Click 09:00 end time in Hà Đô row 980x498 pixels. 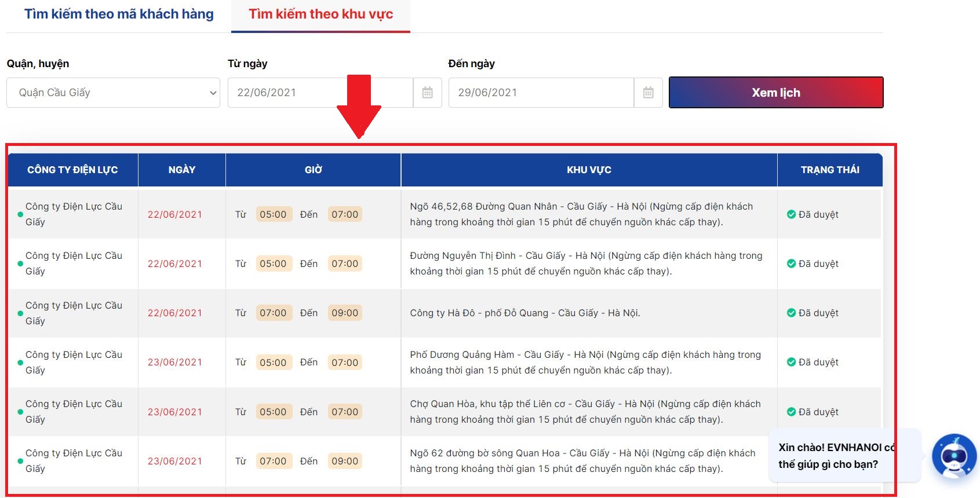click(x=345, y=313)
